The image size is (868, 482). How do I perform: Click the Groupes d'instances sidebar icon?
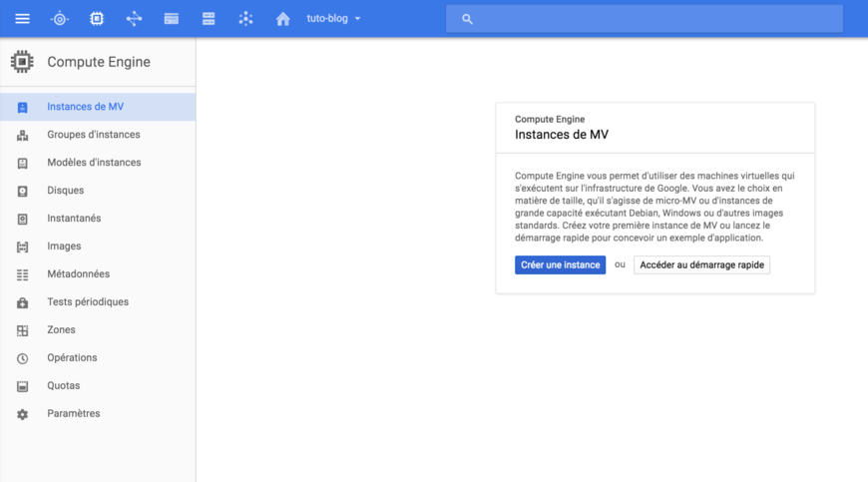tap(22, 135)
